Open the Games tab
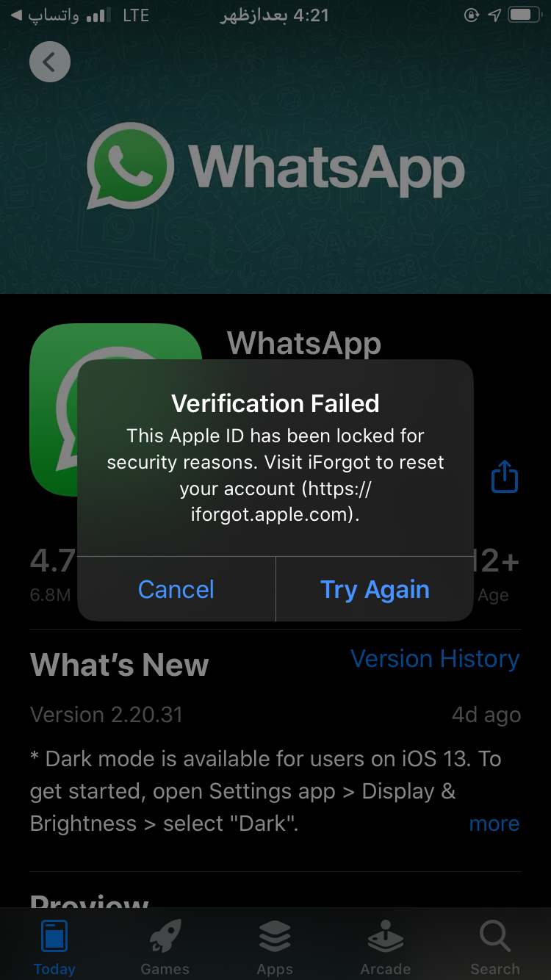Viewport: 551px width, 980px height. (165, 948)
